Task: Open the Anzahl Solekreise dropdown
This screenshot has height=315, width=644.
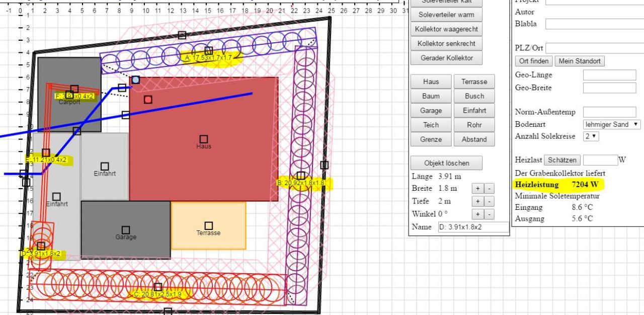Action: 591,136
